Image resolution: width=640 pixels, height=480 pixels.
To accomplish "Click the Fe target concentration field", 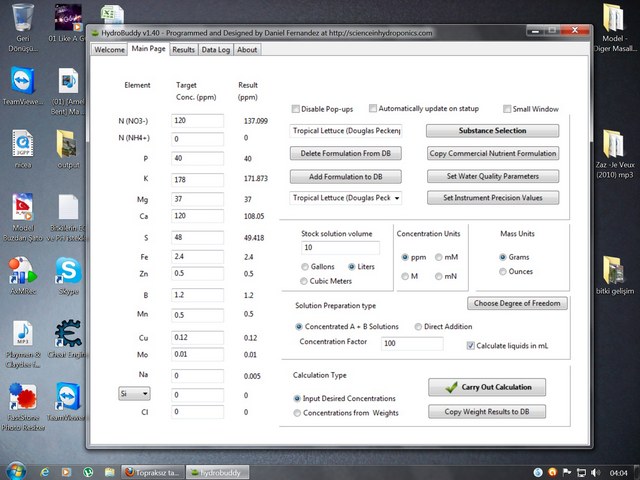I will [x=198, y=257].
